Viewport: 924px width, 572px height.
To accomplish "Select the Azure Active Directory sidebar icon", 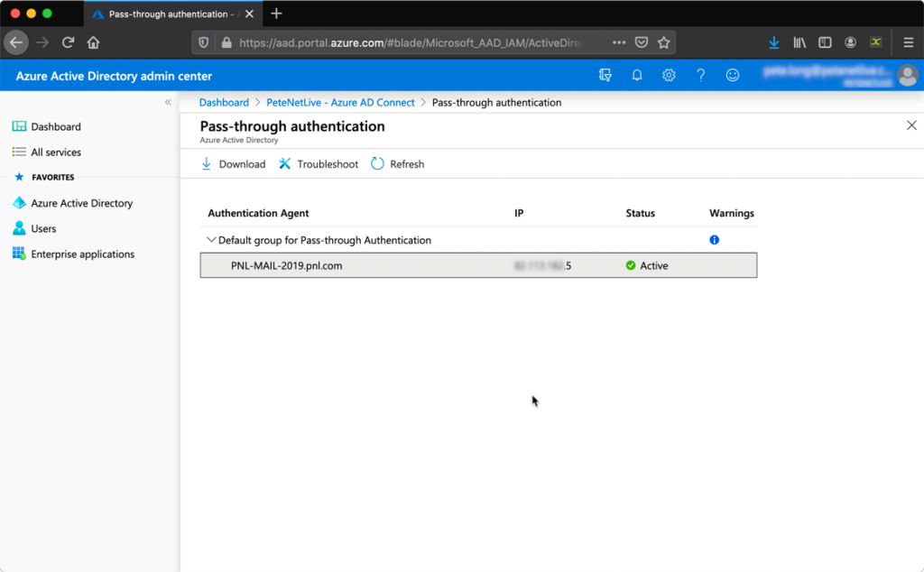I will coord(21,203).
